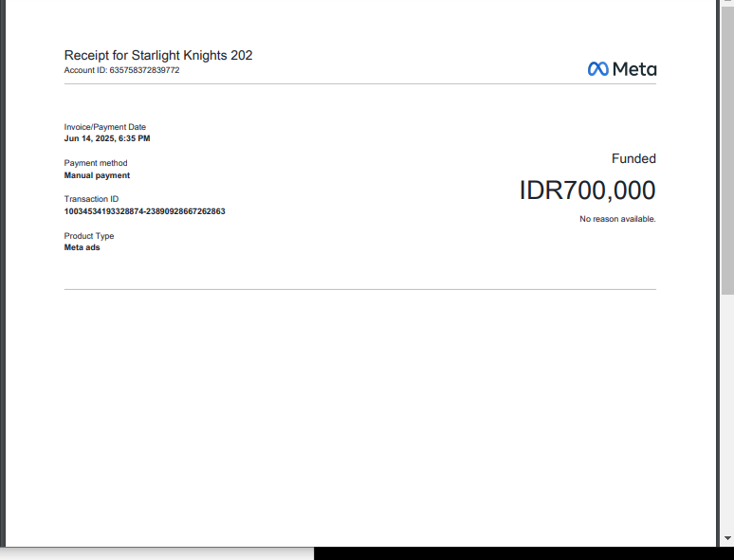The image size is (734, 560).
Task: Click the Meta wordmark text
Action: [x=633, y=69]
